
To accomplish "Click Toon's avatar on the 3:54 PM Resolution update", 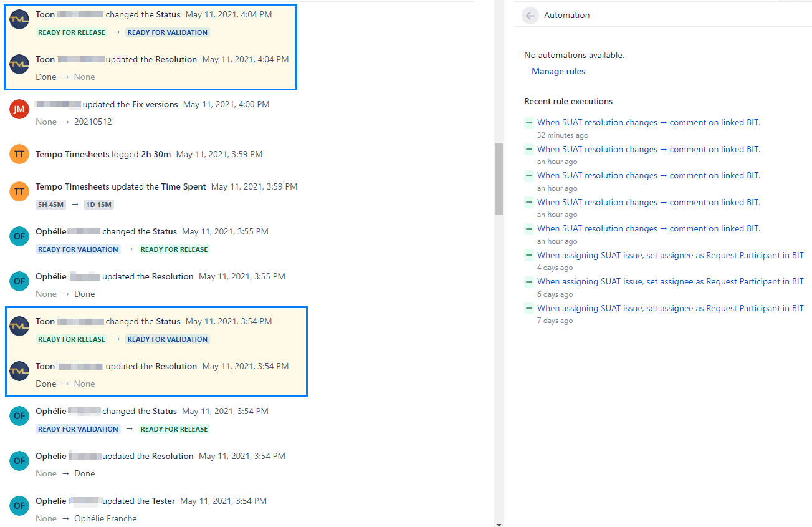I will (x=19, y=371).
